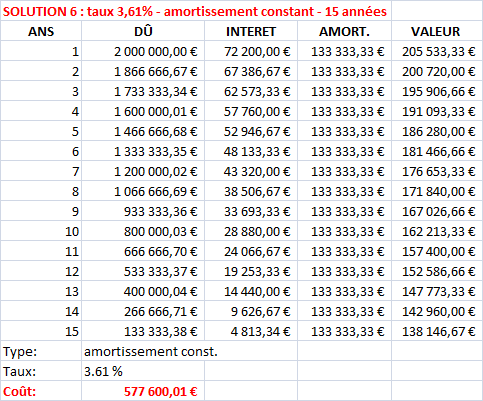Select the red Coût: label cell

coord(41,391)
